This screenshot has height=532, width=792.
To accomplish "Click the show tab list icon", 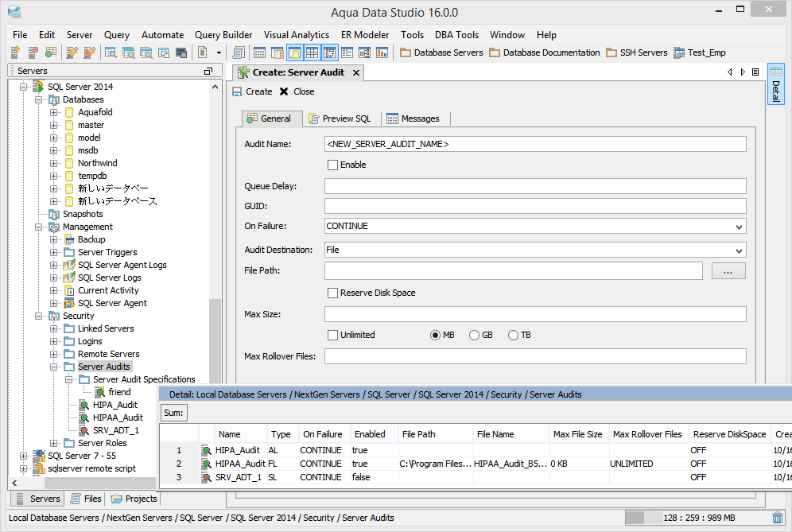I will pyautogui.click(x=755, y=72).
